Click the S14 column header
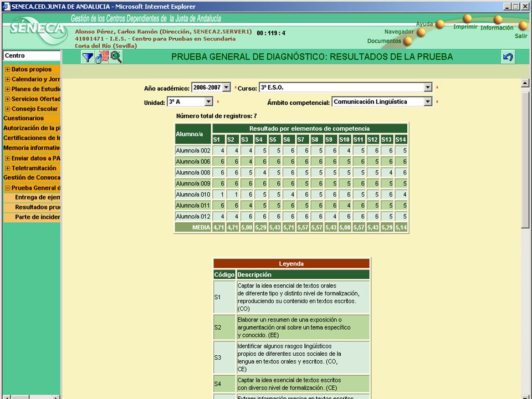 tap(401, 140)
